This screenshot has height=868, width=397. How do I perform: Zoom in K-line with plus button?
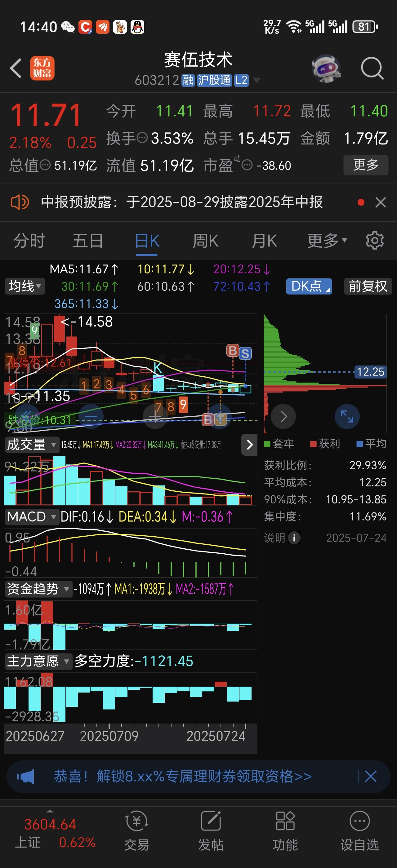(155, 416)
